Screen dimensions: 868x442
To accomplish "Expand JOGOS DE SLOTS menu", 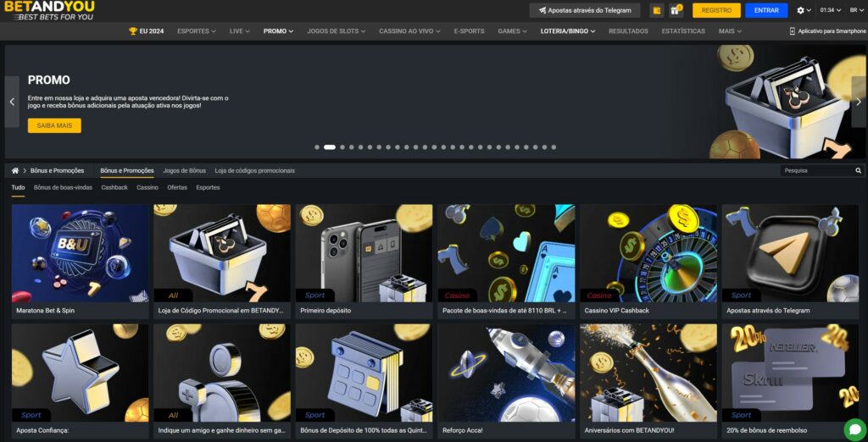I will click(x=336, y=31).
